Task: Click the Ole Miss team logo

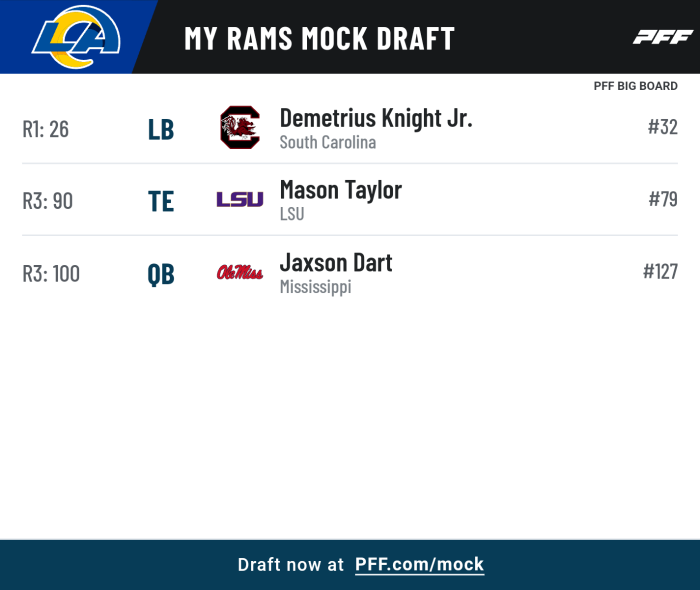Action: pyautogui.click(x=240, y=272)
